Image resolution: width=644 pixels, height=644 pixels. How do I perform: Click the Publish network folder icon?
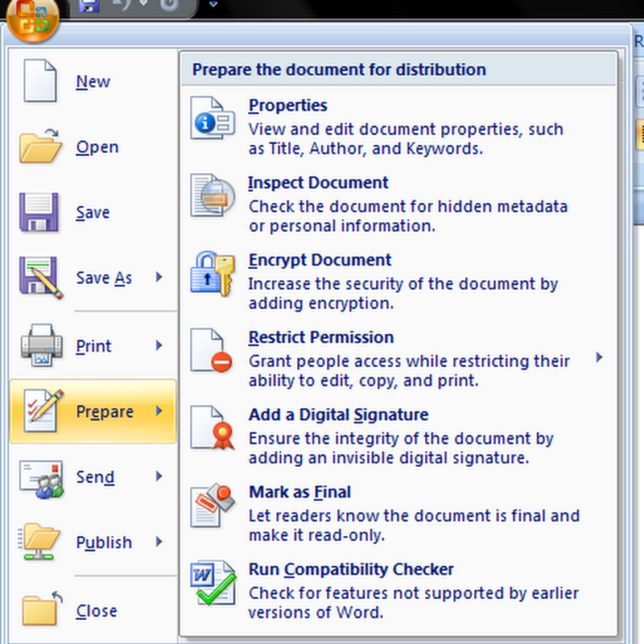tap(39, 542)
